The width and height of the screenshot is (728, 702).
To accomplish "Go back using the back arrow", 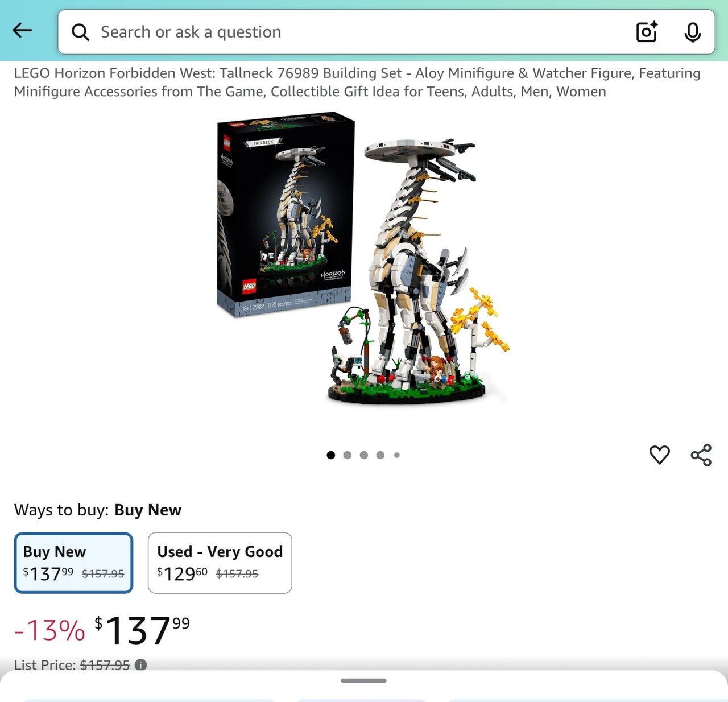I will pos(22,30).
